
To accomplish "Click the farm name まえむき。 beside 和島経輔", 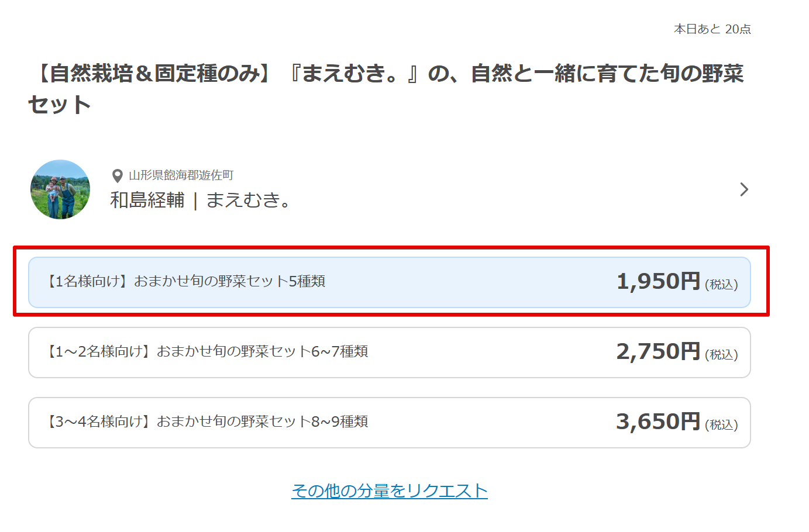I will [249, 201].
